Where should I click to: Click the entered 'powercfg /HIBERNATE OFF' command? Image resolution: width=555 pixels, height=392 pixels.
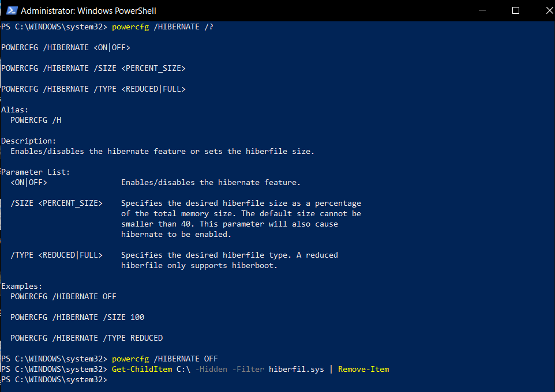tap(165, 359)
